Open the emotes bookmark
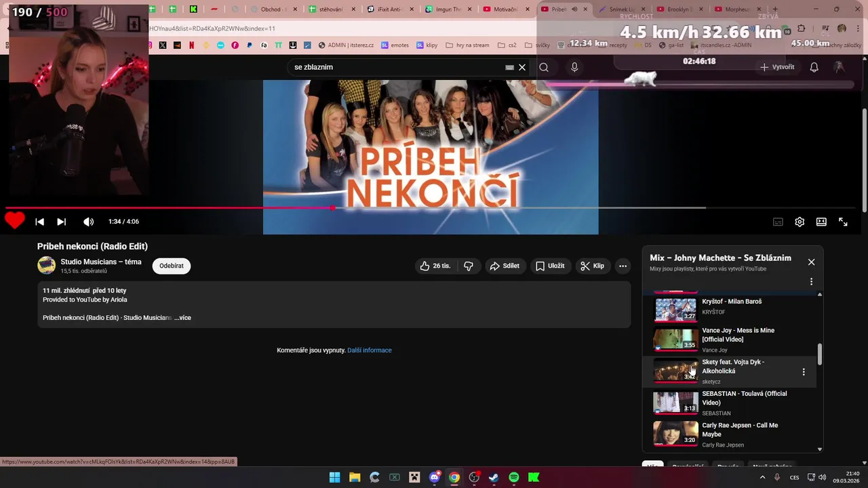Screen dimensions: 868x488 tap(395, 45)
